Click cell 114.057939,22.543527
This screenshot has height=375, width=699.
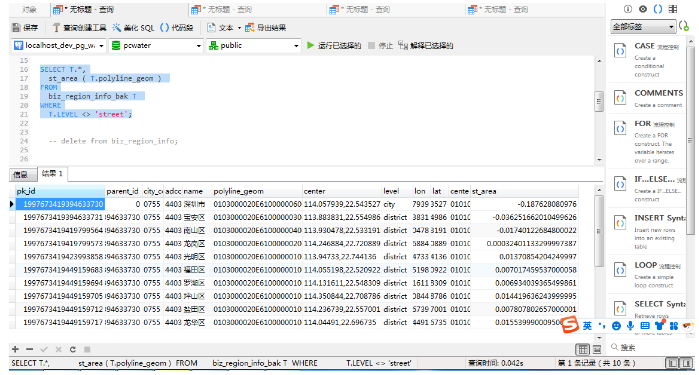tap(342, 204)
